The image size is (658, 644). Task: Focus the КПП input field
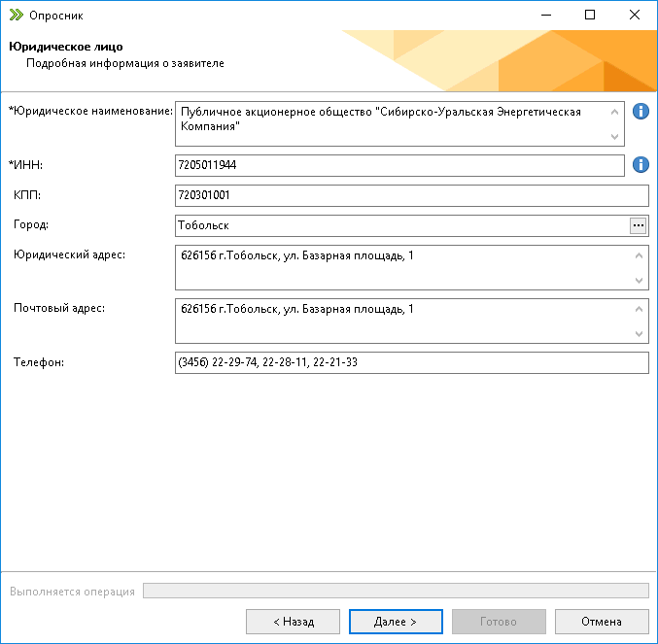410,195
